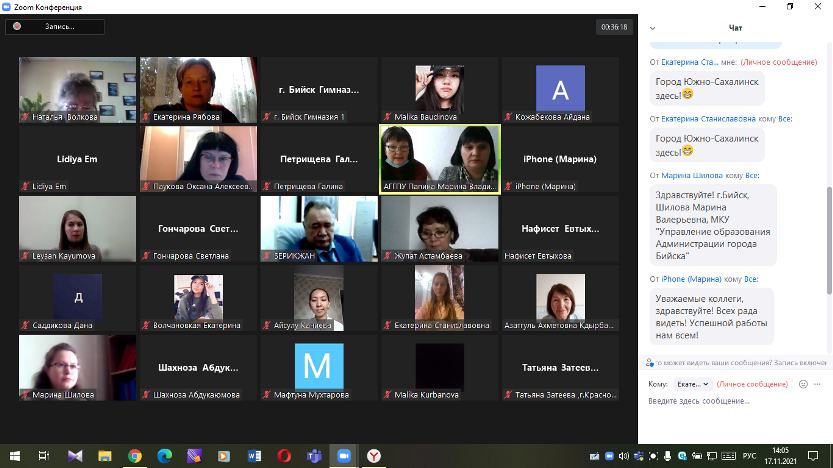Image resolution: width=833 pixels, height=468 pixels.
Task: Select the Maftuna Muxtarova participant tile
Action: click(318, 367)
